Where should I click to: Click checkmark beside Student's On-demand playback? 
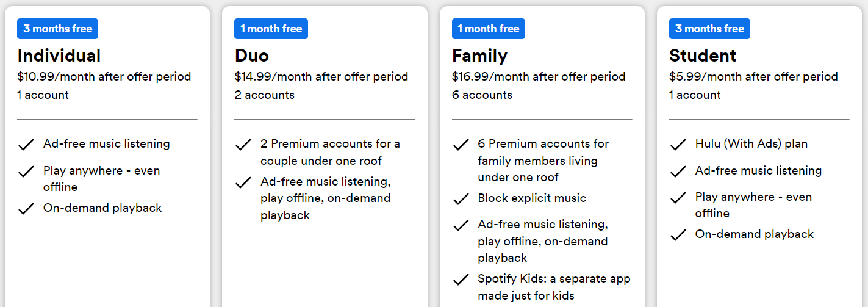coord(678,235)
